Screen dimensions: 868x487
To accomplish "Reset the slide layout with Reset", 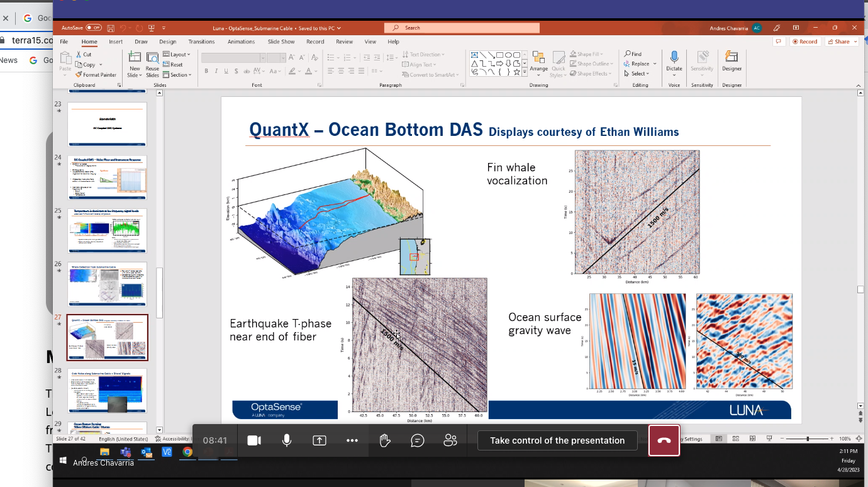I will [x=173, y=65].
